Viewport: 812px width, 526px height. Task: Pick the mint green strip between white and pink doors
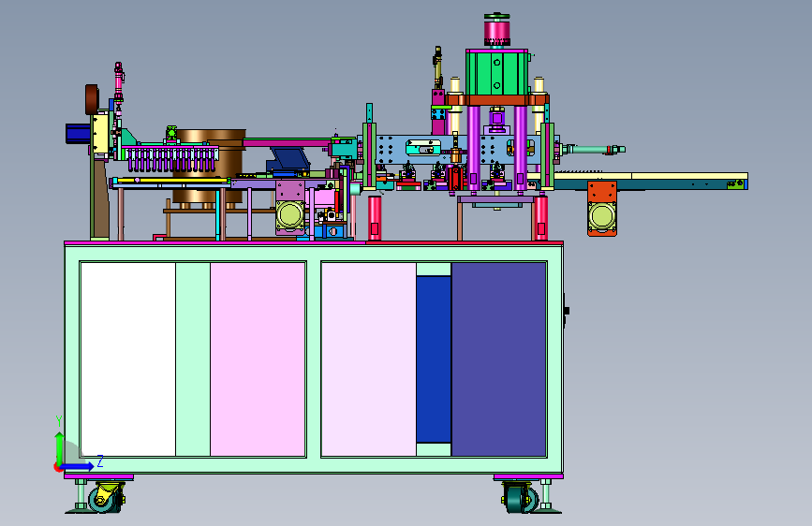tap(193, 359)
